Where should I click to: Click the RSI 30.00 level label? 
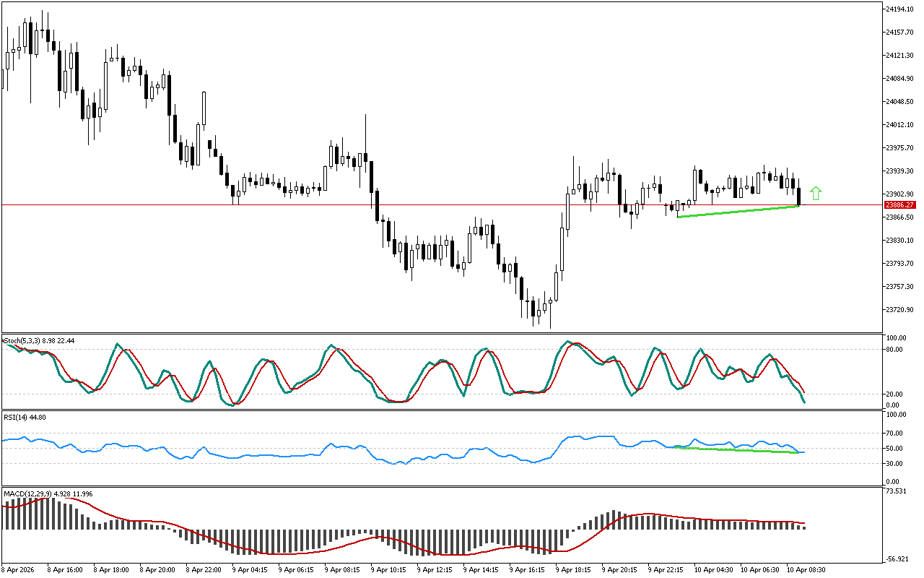(x=896, y=463)
